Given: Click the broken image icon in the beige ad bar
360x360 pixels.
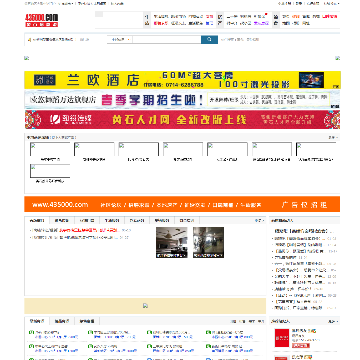Looking at the screenshot, I should [x=145, y=305].
